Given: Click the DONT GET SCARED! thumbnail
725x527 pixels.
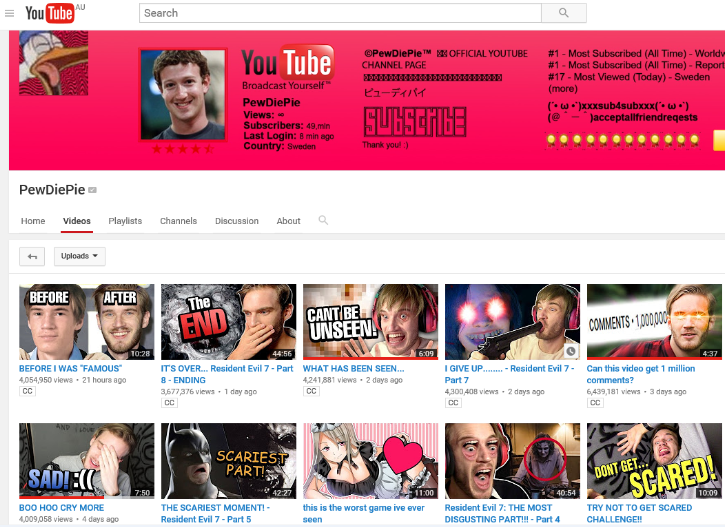Looking at the screenshot, I should pyautogui.click(x=654, y=461).
